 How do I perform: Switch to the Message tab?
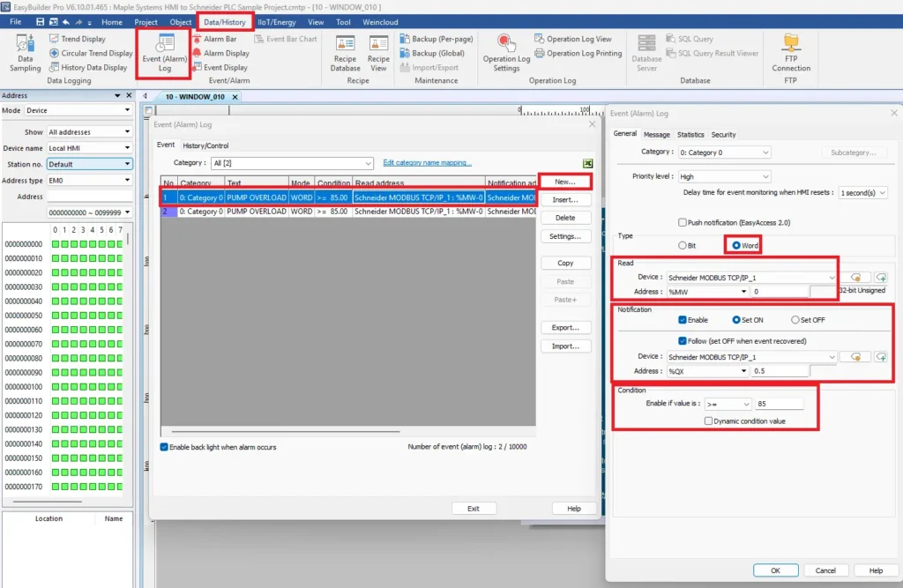tap(656, 134)
